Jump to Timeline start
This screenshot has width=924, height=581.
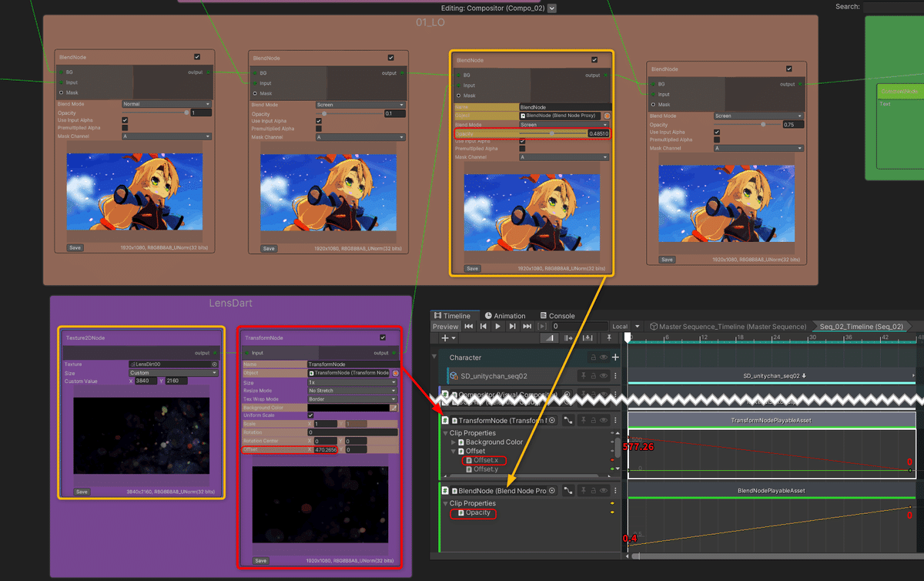(x=468, y=327)
